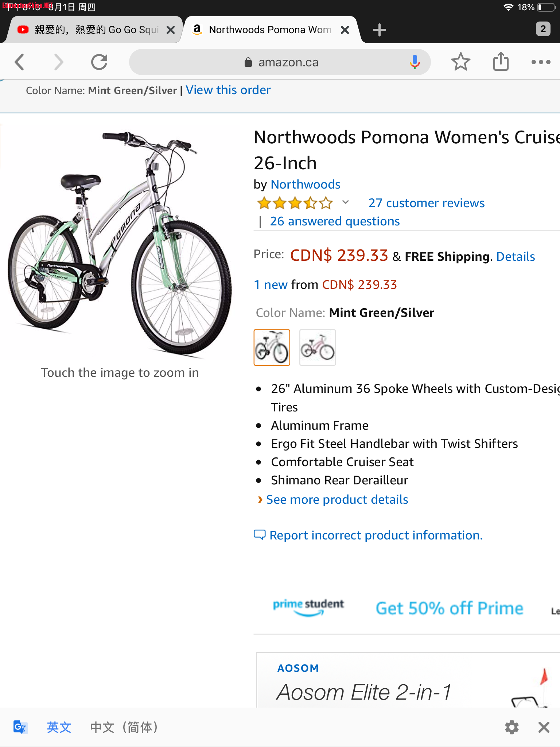
Task: Open the three-dot browser menu
Action: click(541, 62)
